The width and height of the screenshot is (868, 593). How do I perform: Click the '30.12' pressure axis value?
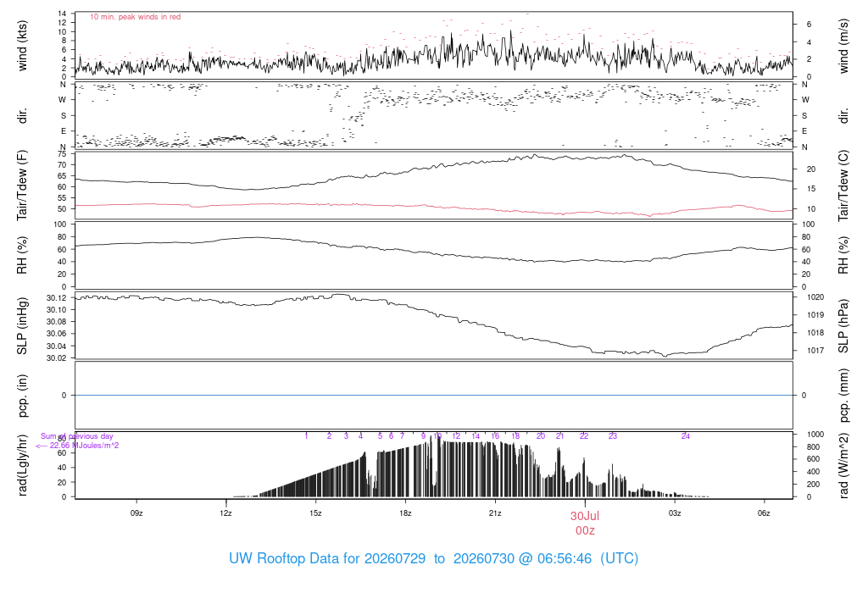pyautogui.click(x=56, y=298)
